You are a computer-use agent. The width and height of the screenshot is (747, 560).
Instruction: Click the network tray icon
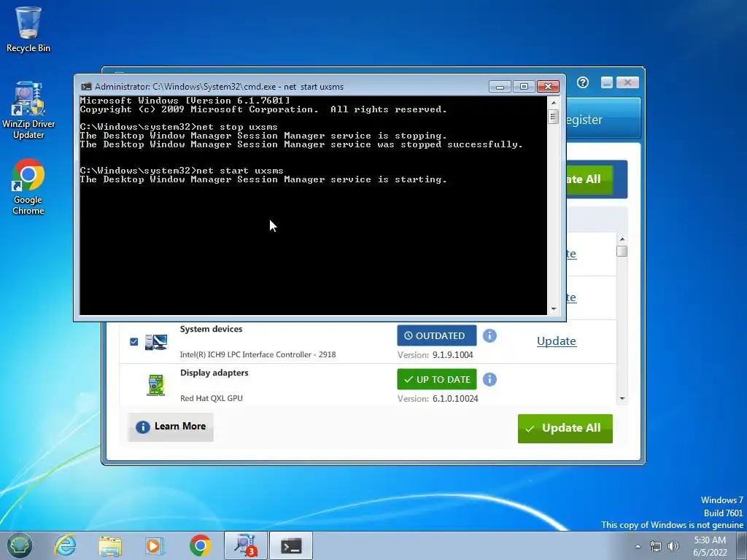[656, 546]
